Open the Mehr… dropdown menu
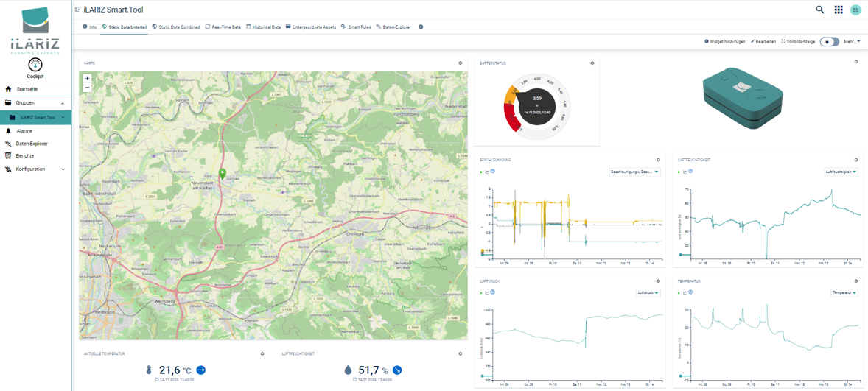Image resolution: width=868 pixels, height=391 pixels. (852, 41)
